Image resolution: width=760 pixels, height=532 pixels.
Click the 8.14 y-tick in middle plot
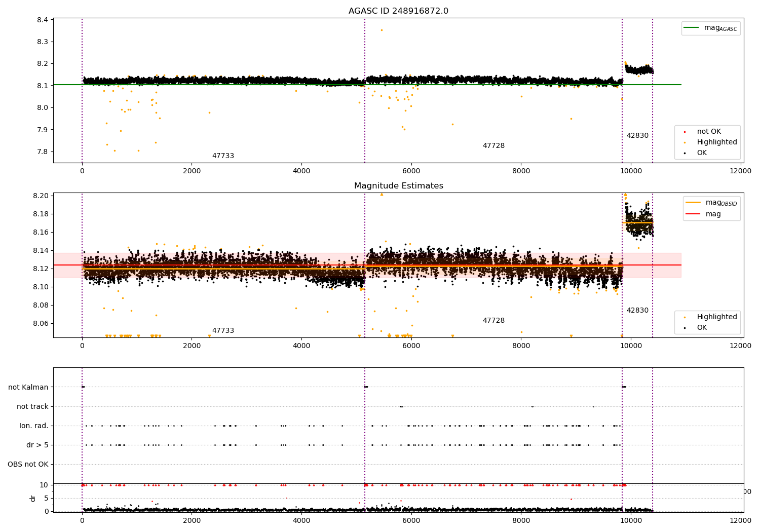41,250
